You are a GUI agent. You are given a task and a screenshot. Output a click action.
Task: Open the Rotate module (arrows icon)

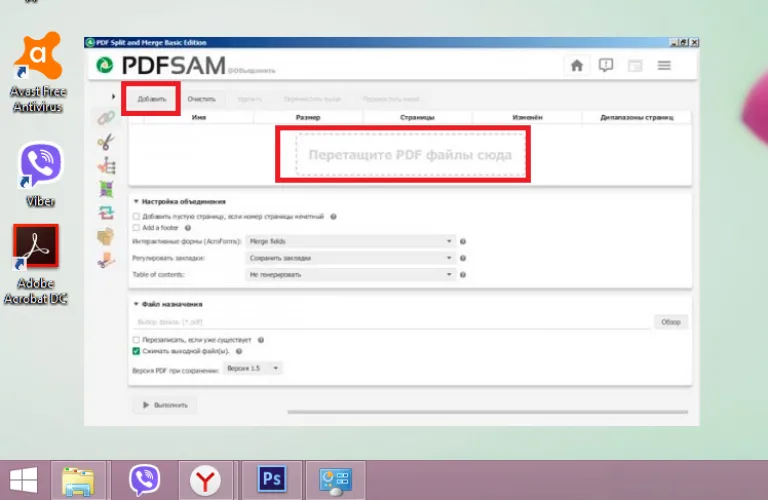tap(106, 213)
